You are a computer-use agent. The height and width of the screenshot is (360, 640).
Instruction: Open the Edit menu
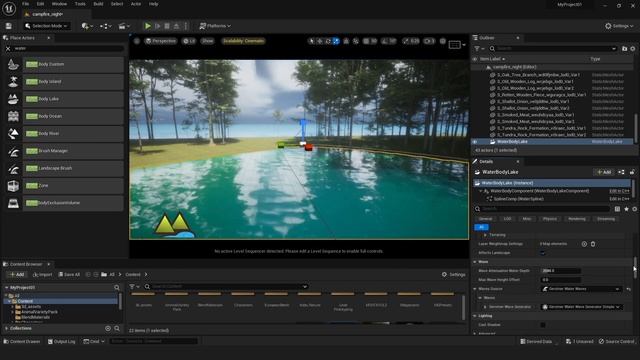pyautogui.click(x=40, y=4)
